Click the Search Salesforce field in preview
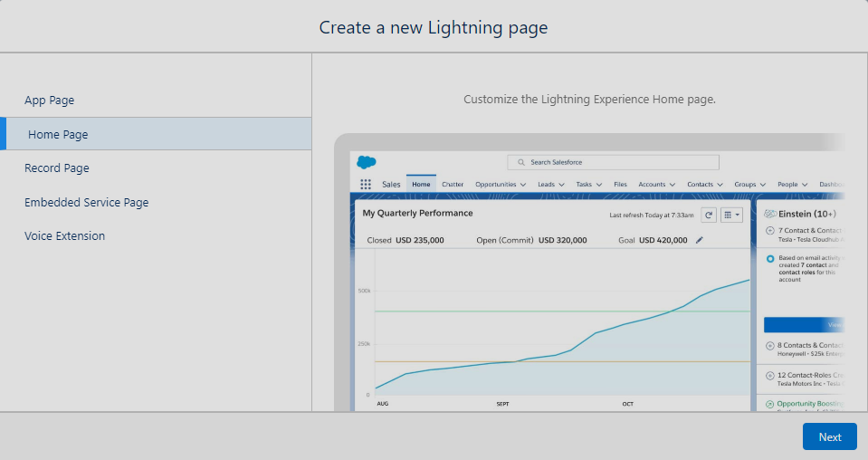Viewport: 868px width, 460px height. (x=614, y=162)
